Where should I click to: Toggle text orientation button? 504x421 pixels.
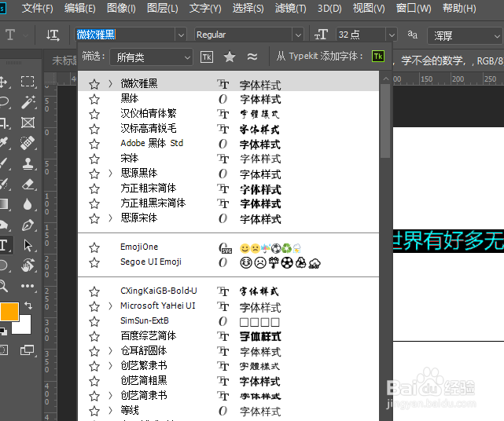click(x=53, y=35)
